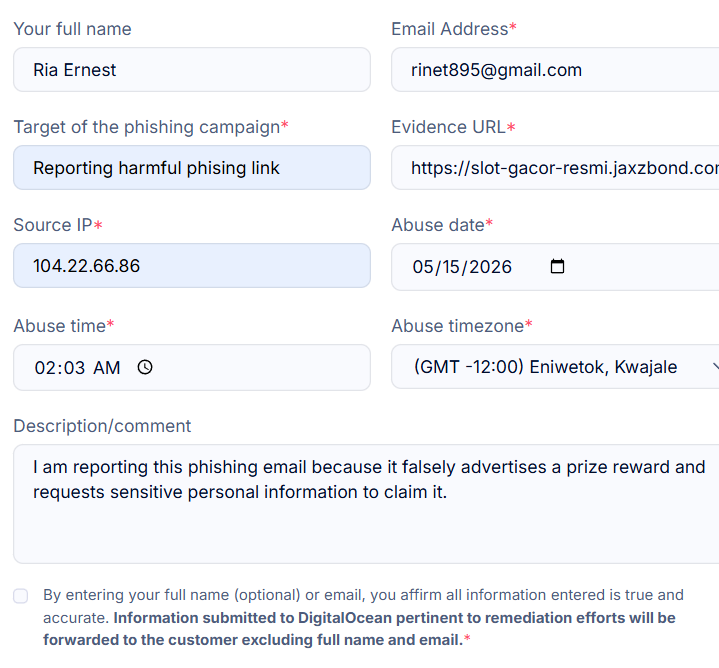The width and height of the screenshot is (719, 668).
Task: Edit the Evidence URL field
Action: [x=555, y=168]
